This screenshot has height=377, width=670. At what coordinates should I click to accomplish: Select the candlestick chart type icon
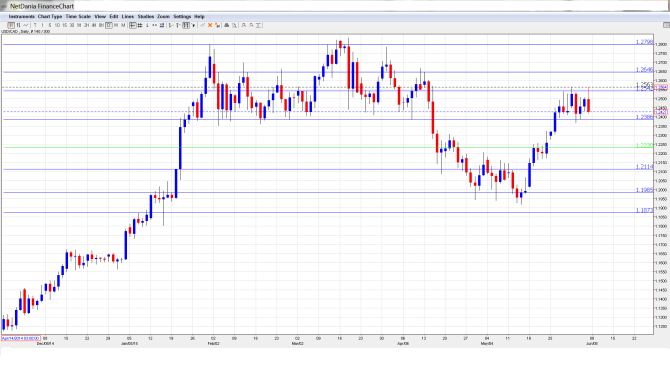11,26
